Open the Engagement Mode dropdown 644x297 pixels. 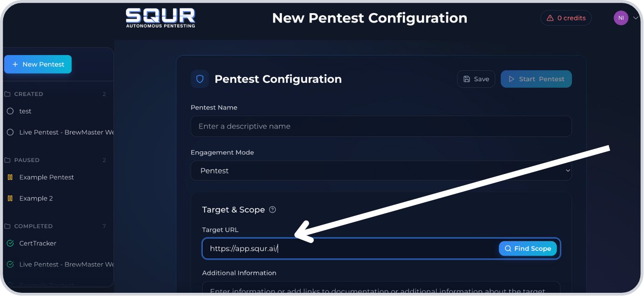(381, 171)
